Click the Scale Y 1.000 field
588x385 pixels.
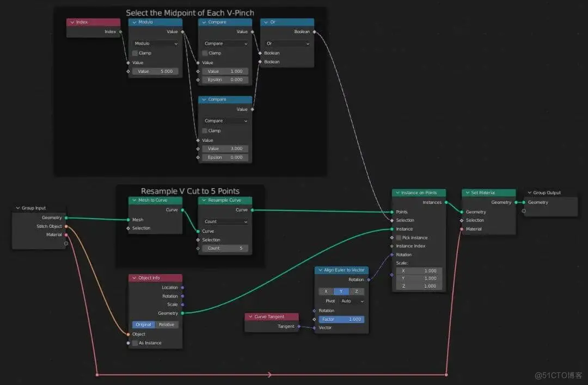pyautogui.click(x=419, y=278)
